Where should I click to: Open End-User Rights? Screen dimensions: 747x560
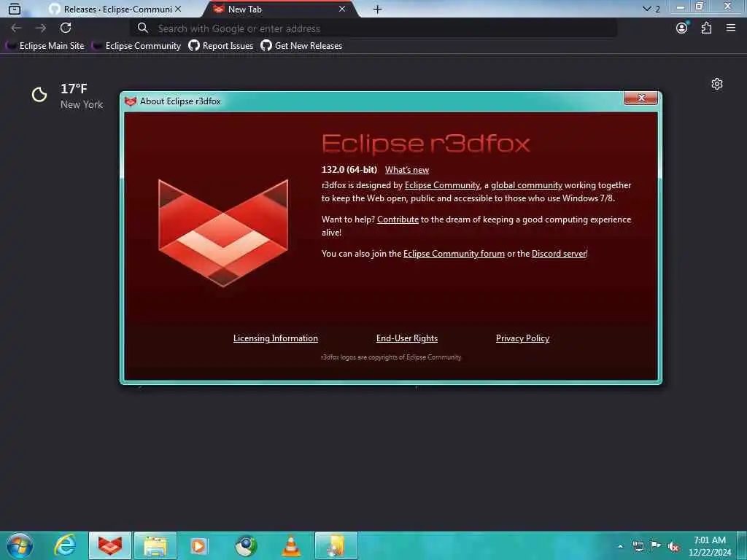(x=407, y=338)
